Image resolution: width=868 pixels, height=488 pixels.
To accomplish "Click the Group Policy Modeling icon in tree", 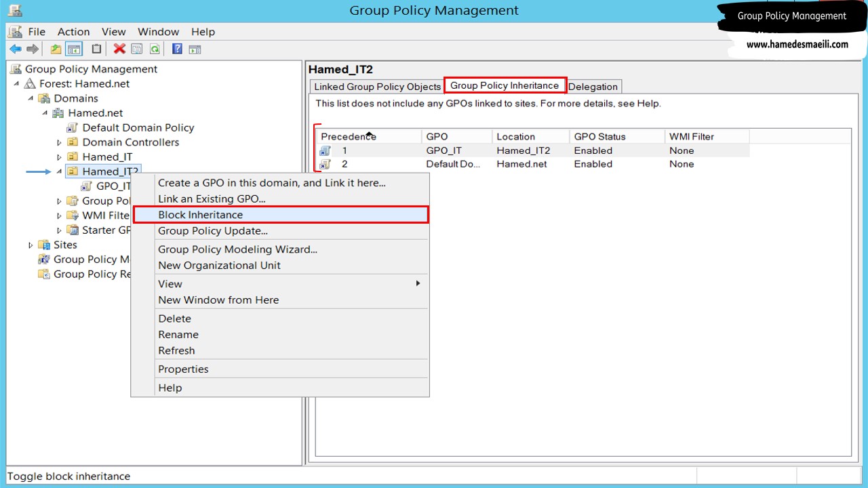I will point(44,260).
